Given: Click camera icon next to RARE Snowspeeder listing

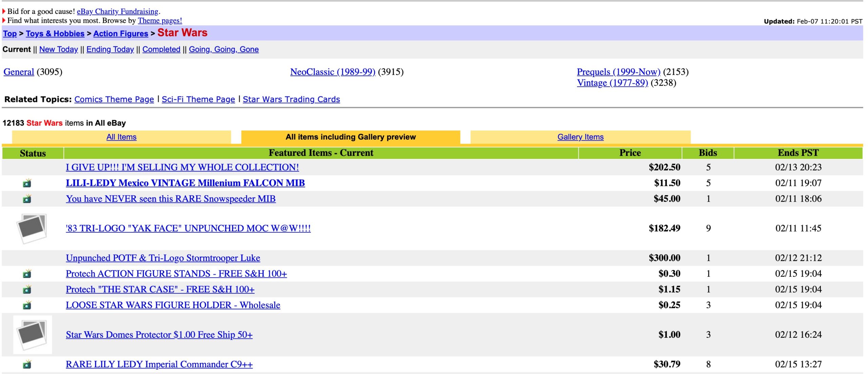Looking at the screenshot, I should [x=27, y=199].
